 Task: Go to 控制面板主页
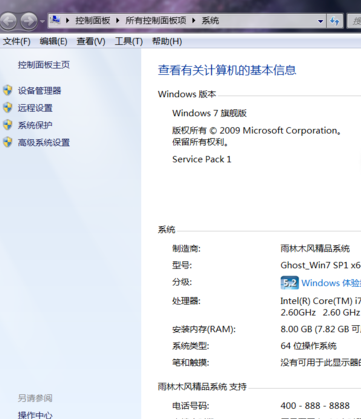pos(44,65)
